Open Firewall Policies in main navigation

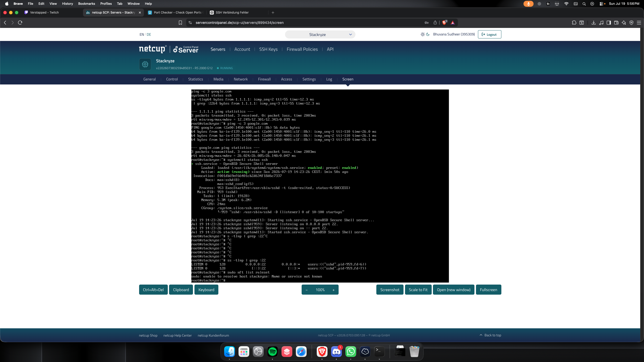click(302, 49)
